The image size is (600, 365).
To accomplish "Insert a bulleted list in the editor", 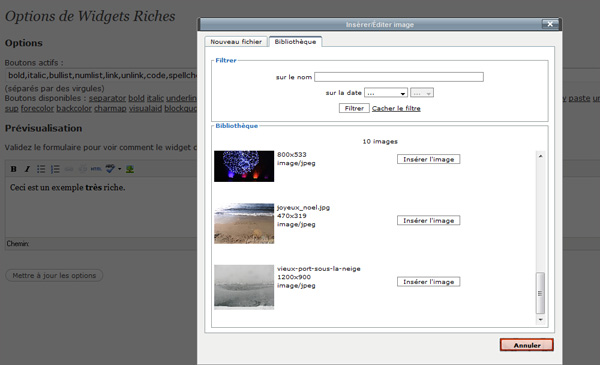I will pyautogui.click(x=41, y=169).
